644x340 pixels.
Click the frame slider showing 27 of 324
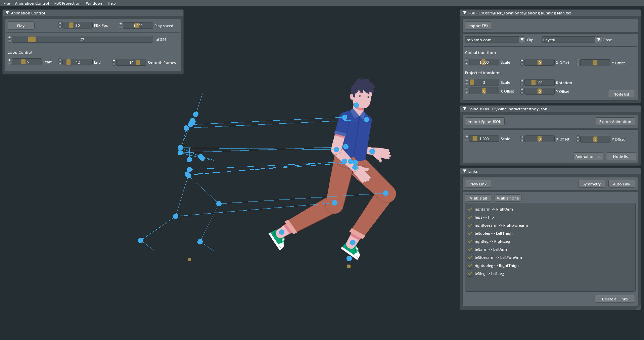coord(82,39)
